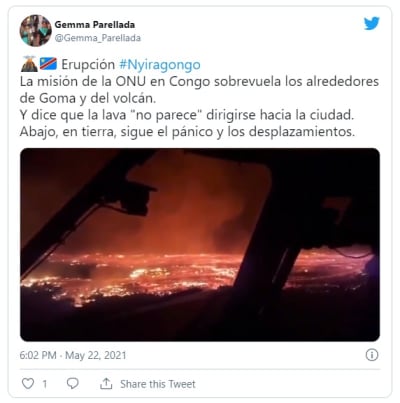Click the word Erupción in the tweet
The width and height of the screenshot is (400, 403).
[x=88, y=64]
